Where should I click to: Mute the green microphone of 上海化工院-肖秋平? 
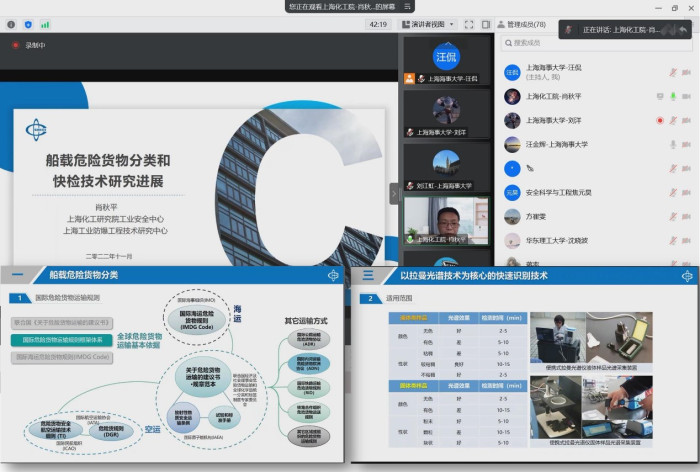tap(673, 96)
